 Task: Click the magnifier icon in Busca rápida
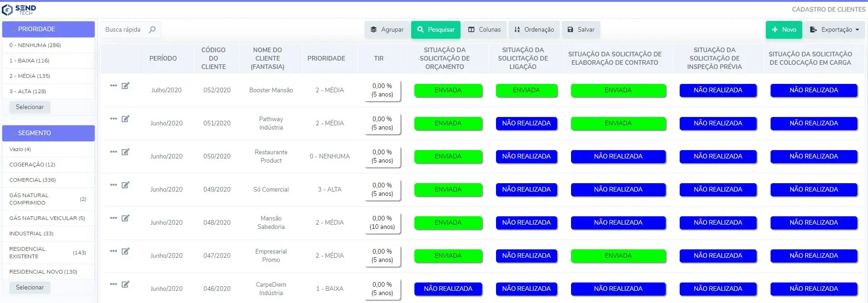tap(152, 30)
